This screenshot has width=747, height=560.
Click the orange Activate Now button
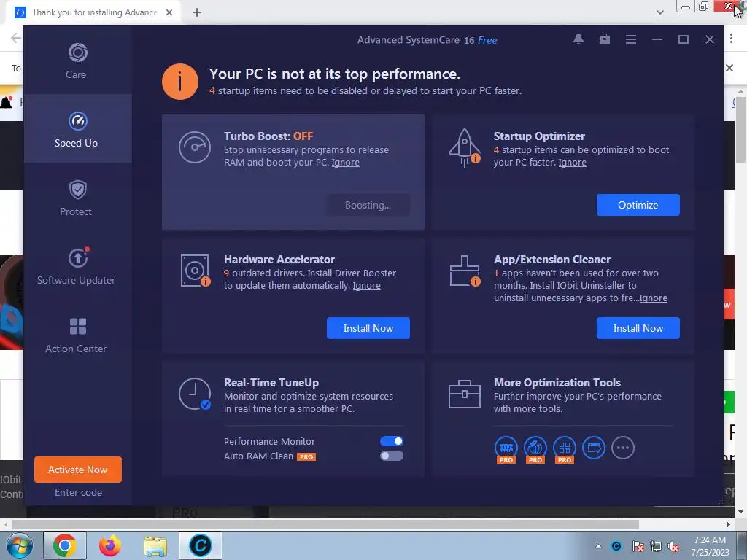pos(77,470)
